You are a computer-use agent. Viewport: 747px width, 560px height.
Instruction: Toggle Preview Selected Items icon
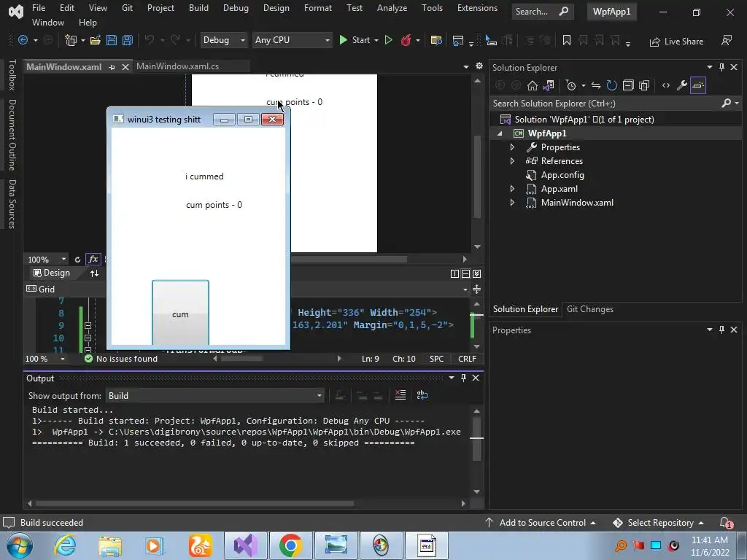click(698, 85)
